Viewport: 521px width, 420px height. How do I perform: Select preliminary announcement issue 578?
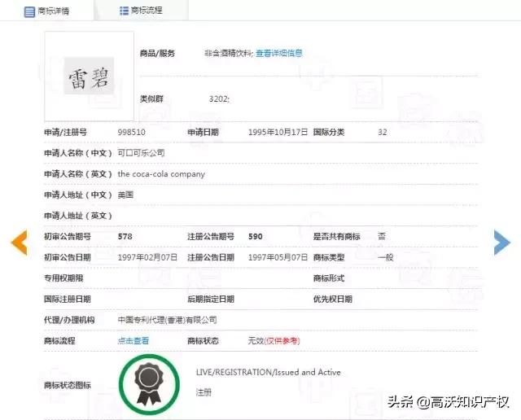pyautogui.click(x=125, y=237)
